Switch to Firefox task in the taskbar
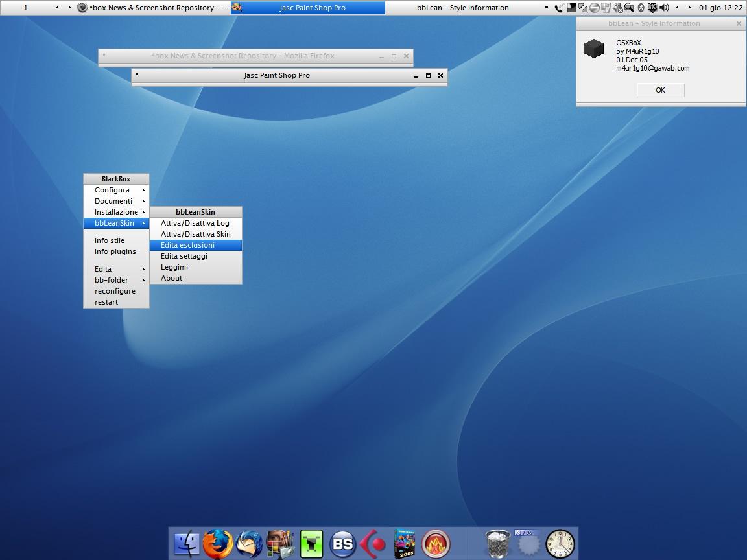747x560 pixels. [153, 8]
